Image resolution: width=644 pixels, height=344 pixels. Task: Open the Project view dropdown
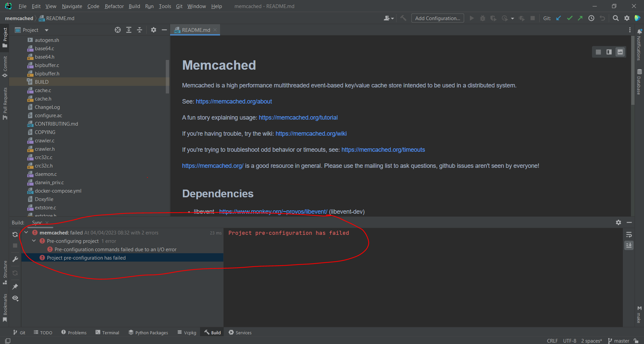coord(47,30)
